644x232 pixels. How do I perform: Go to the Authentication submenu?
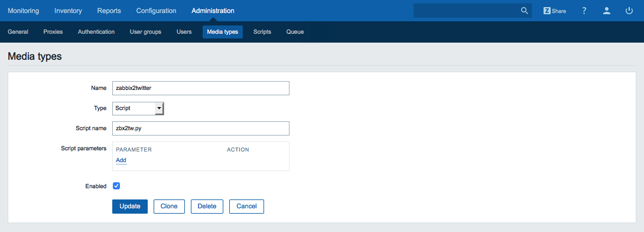pyautogui.click(x=96, y=32)
